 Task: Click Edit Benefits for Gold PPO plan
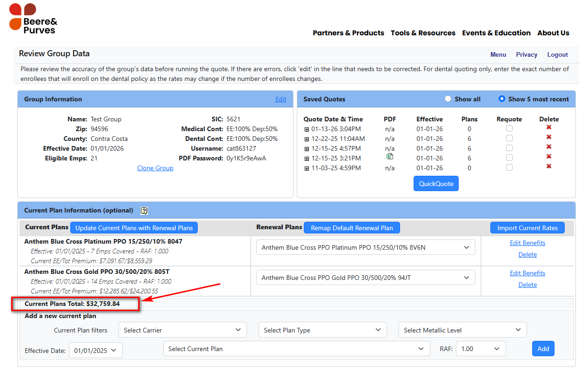pyautogui.click(x=528, y=273)
